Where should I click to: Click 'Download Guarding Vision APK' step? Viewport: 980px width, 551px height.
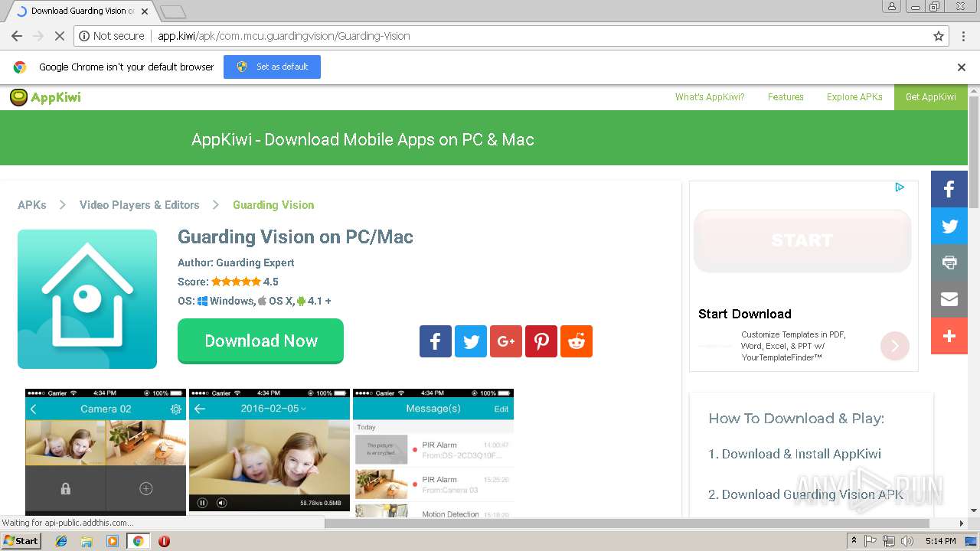coord(806,494)
